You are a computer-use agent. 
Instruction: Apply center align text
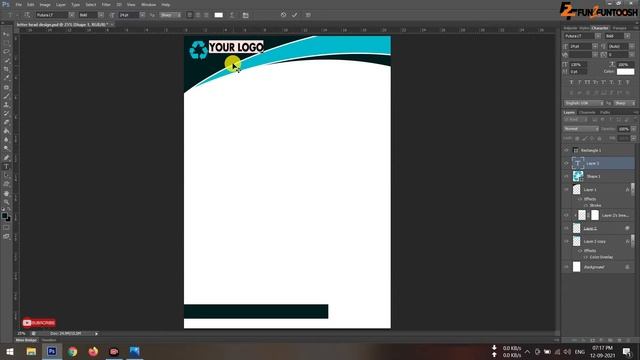pyautogui.click(x=198, y=15)
